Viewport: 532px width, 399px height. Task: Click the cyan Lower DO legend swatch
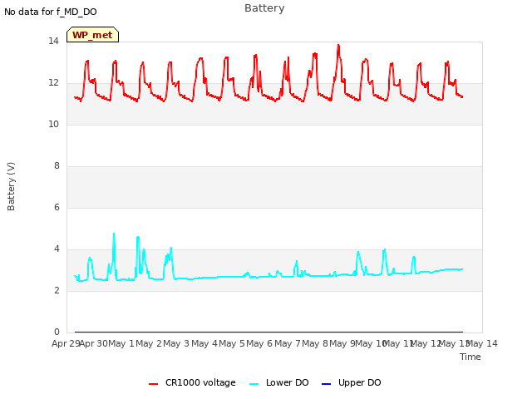tap(254, 384)
